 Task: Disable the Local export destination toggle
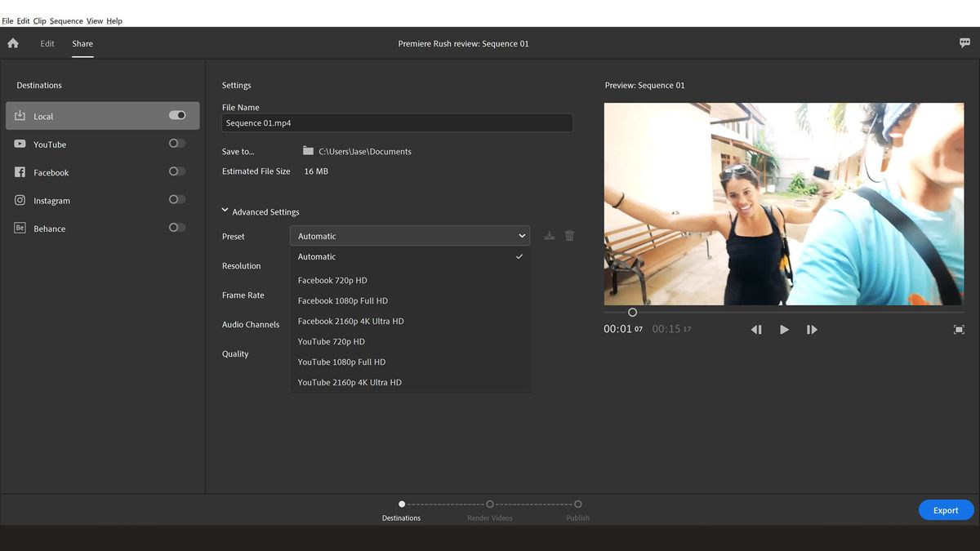177,115
